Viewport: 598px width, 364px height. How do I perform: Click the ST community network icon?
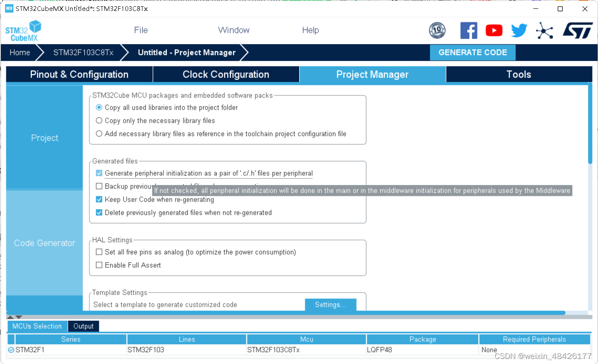[545, 30]
